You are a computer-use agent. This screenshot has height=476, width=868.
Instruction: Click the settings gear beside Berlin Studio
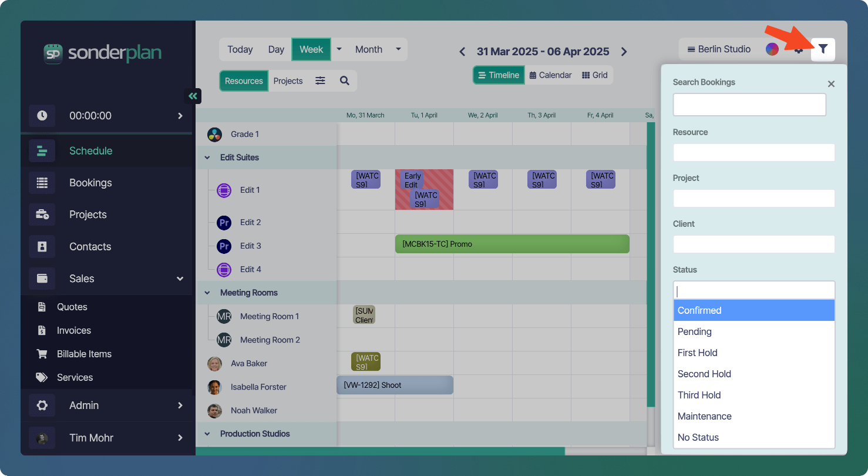tap(798, 49)
